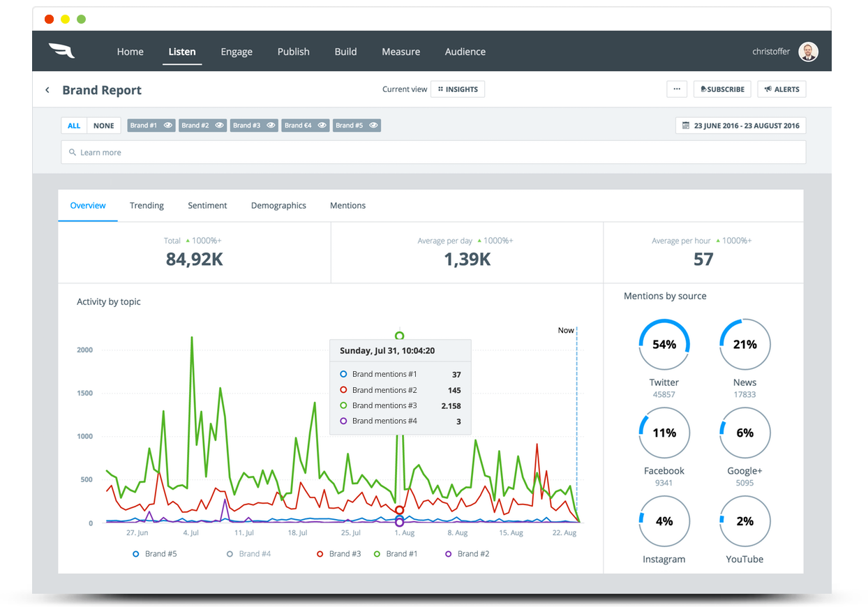Click the Falcon wing logo icon
This screenshot has width=868, height=614.
tap(61, 51)
